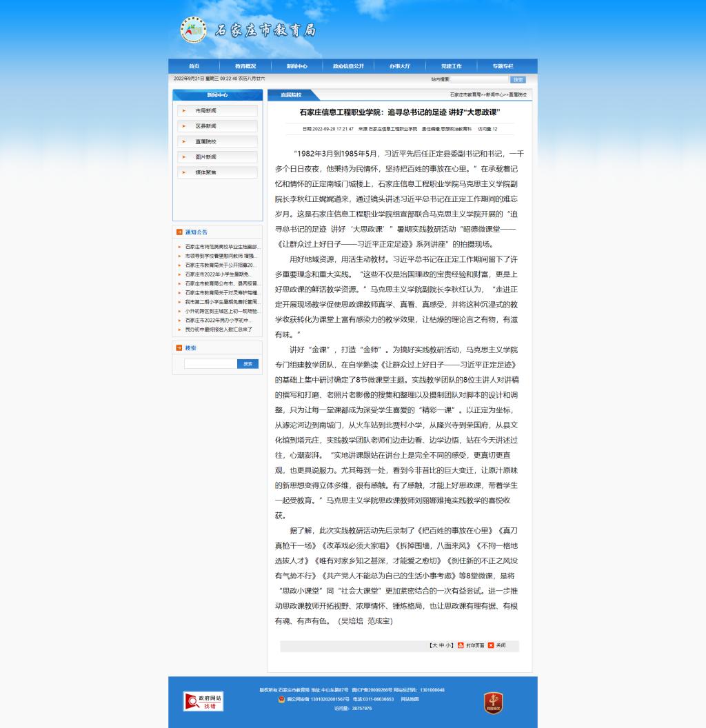The height and width of the screenshot is (728, 706).
Task: Click the orange print icon beside 打印页面
Action: 461,645
